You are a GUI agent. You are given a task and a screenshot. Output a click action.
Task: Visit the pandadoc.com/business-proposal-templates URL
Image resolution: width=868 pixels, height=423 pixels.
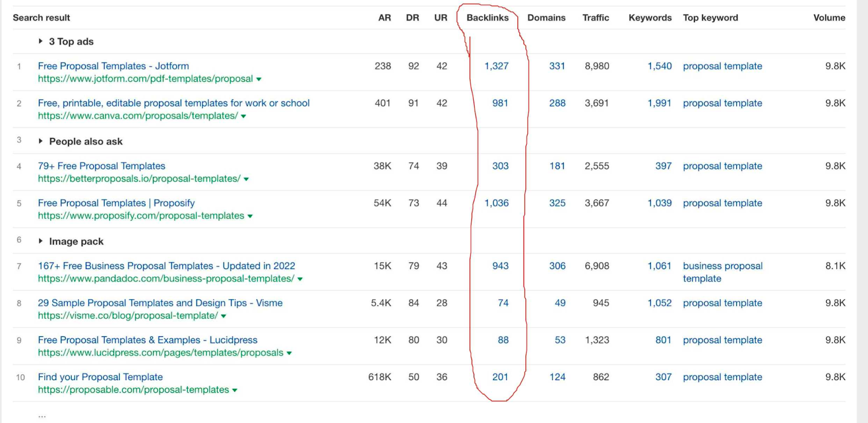pos(166,278)
